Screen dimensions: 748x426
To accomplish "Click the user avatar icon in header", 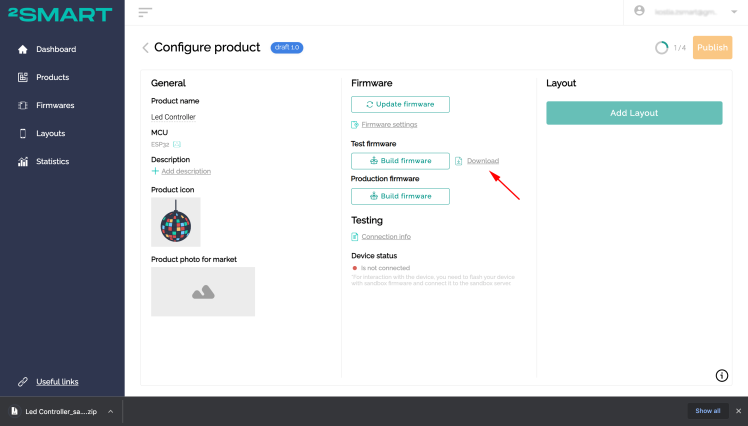I will coord(640,11).
